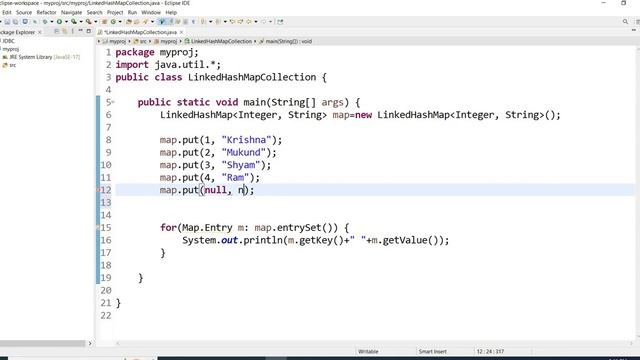This screenshot has height=360, width=640.
Task: Click the Open Task toolbar icon
Action: point(136,22)
